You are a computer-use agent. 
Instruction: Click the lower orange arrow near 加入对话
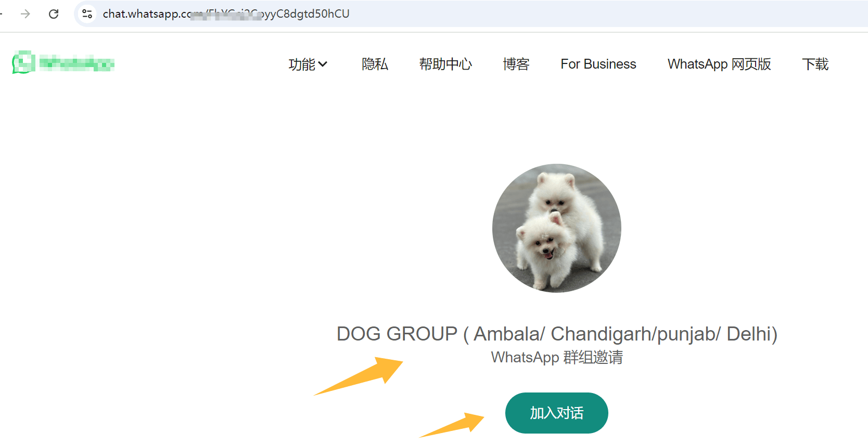(x=452, y=425)
